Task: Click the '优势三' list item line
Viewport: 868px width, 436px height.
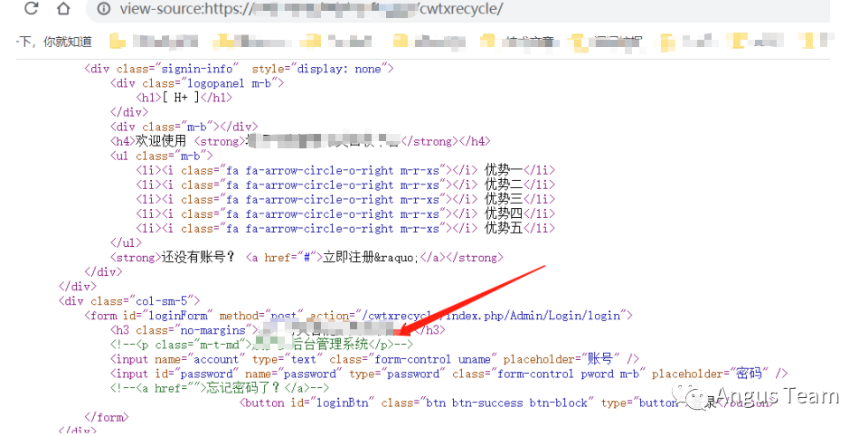Action: coord(345,199)
